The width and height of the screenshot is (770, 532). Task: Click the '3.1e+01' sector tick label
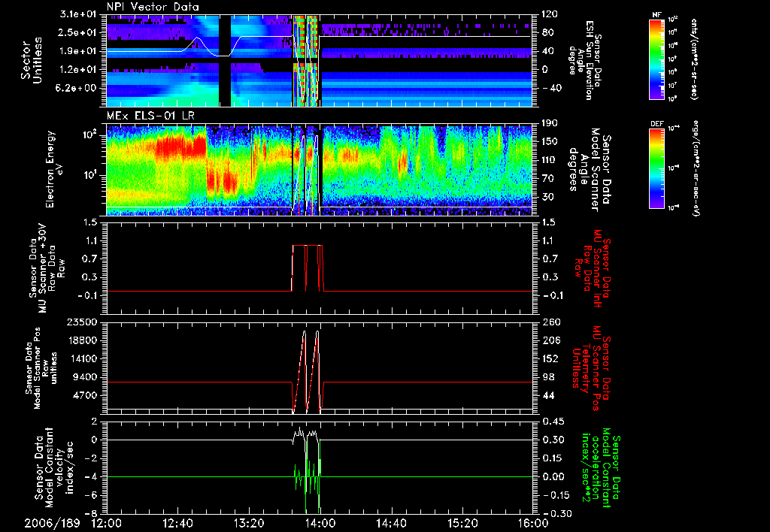(x=80, y=14)
